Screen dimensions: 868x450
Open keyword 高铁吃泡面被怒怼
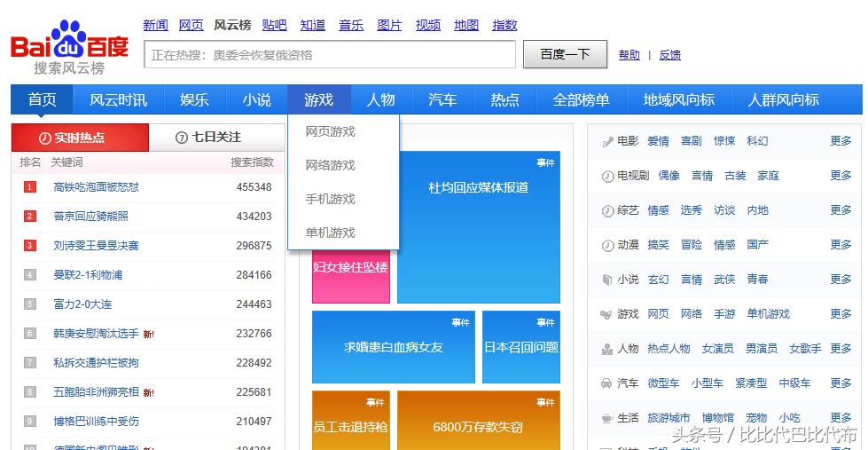click(x=97, y=187)
